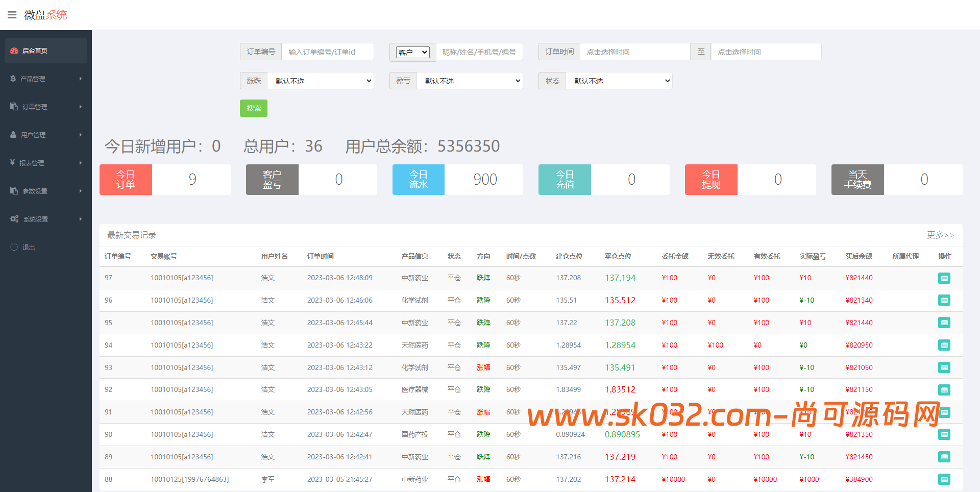
Task: Expand the 参数设置 sidebar menu
Action: [x=35, y=191]
